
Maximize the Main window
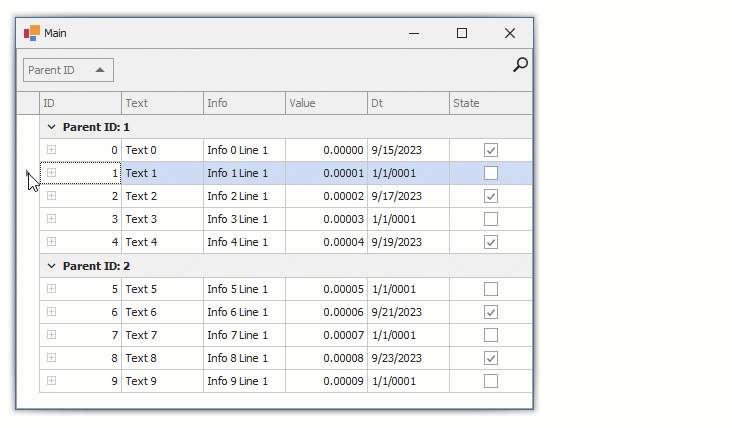(x=462, y=33)
